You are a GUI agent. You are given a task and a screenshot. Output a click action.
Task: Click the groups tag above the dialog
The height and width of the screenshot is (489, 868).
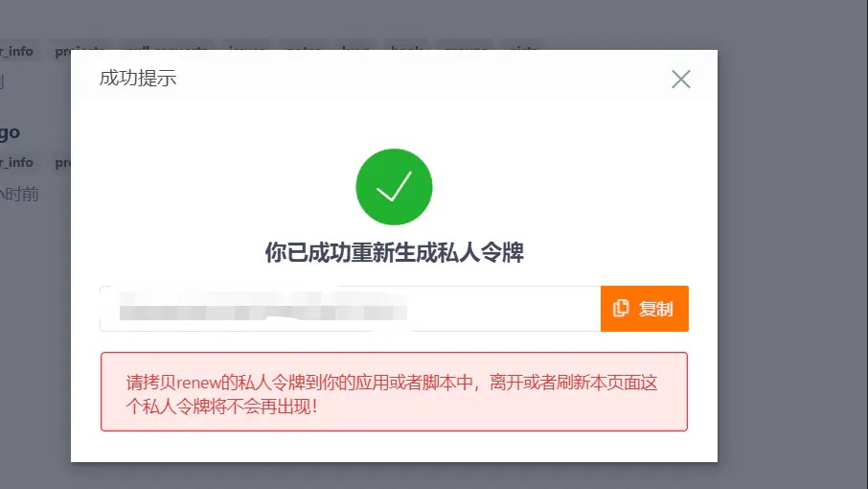tap(467, 45)
